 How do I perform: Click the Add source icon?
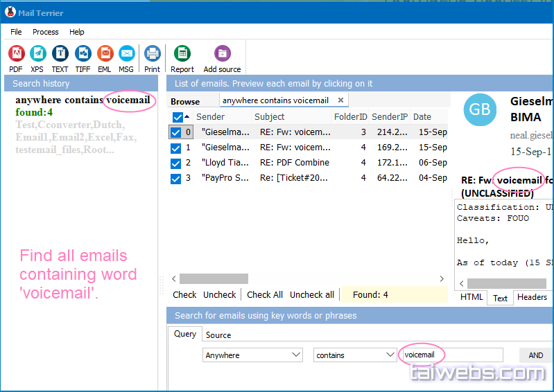222,54
